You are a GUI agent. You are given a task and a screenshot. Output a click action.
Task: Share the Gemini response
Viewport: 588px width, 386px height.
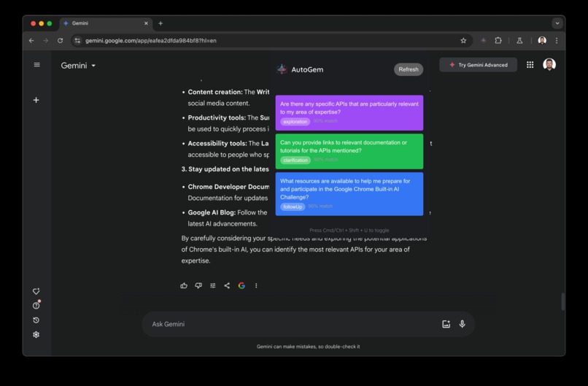coord(227,286)
